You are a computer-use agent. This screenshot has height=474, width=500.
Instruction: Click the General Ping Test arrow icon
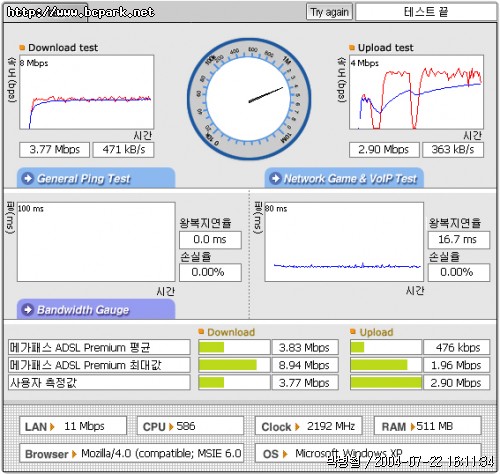27,178
